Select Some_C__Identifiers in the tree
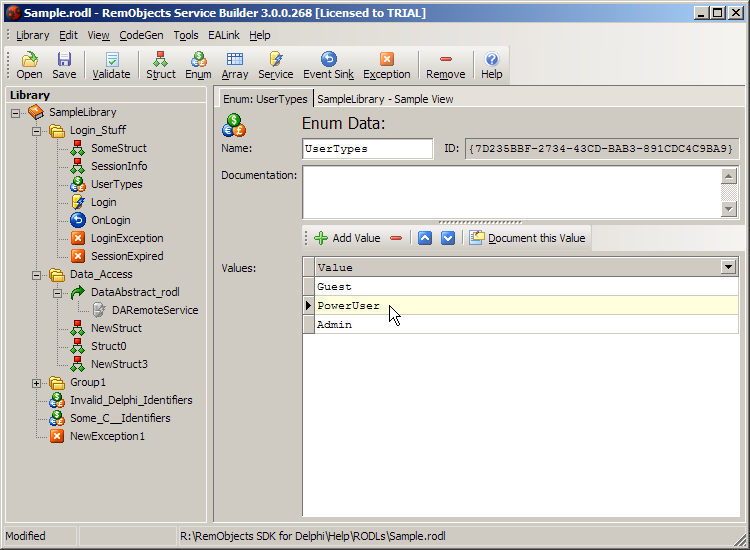This screenshot has height=550, width=750. coord(120,418)
